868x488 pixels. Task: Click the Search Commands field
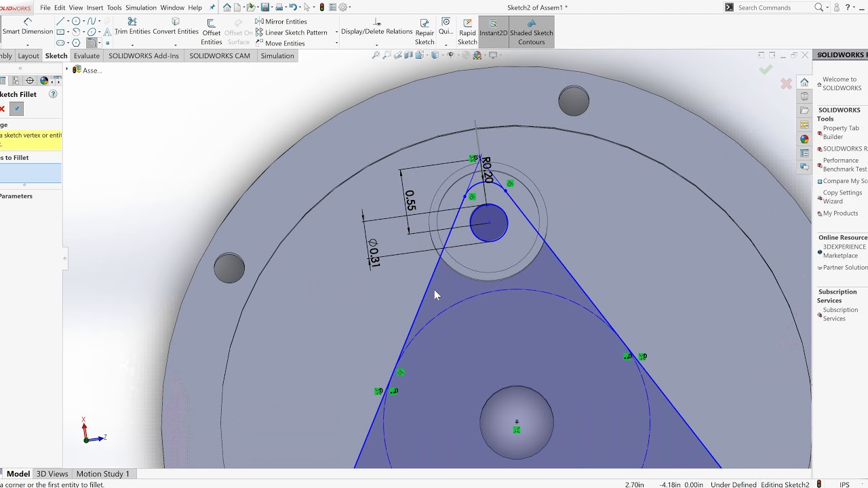pyautogui.click(x=774, y=7)
